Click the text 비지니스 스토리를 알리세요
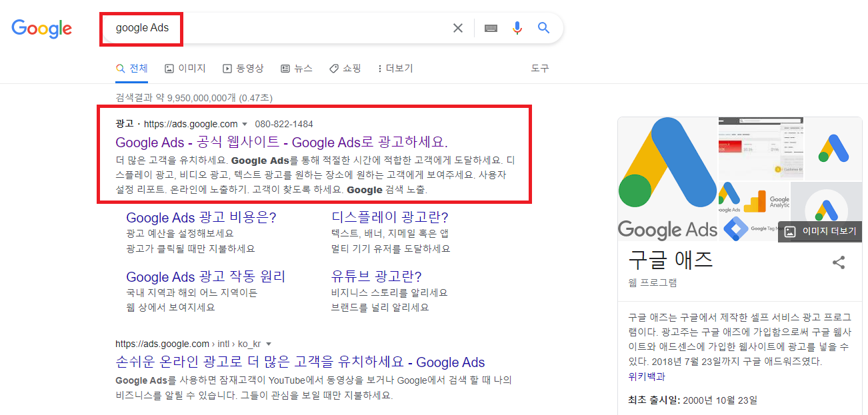 pos(389,292)
